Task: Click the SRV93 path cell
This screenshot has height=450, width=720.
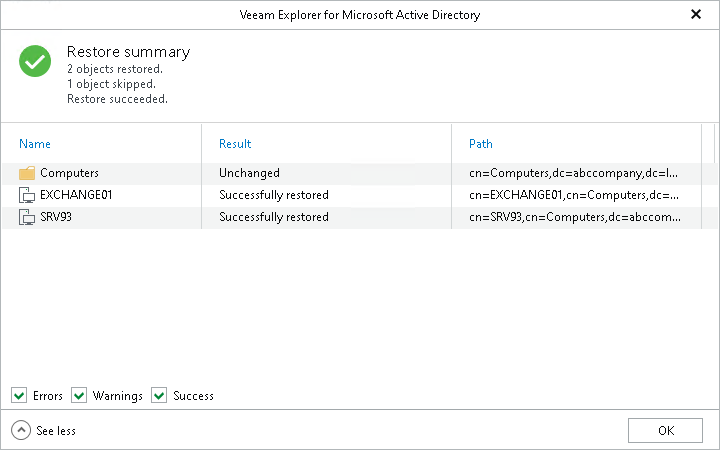Action: click(575, 217)
